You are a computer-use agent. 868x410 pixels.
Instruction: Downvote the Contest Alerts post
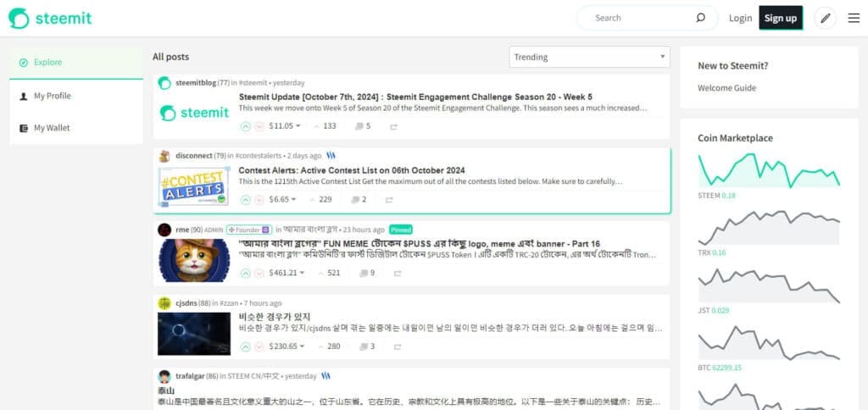click(x=259, y=200)
